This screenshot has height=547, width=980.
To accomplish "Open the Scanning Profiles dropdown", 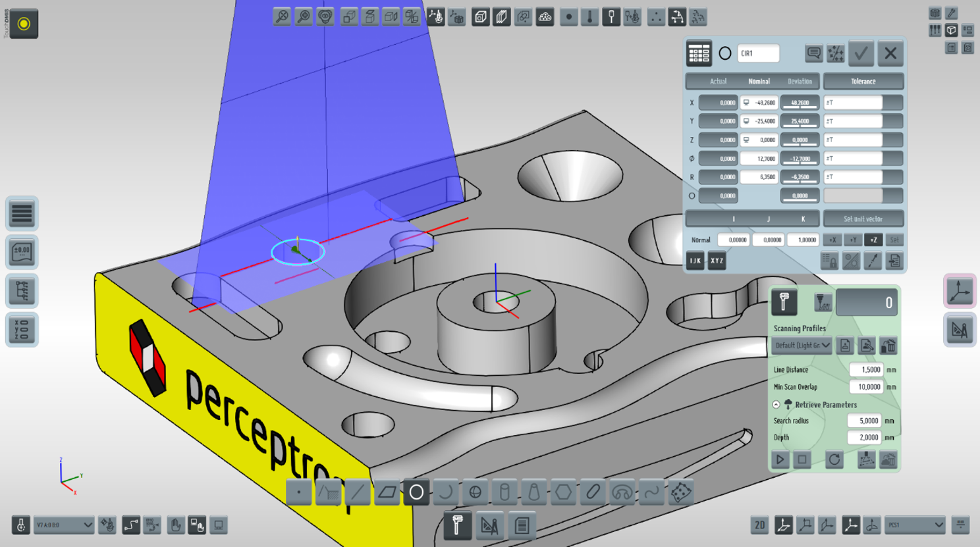I will (802, 346).
